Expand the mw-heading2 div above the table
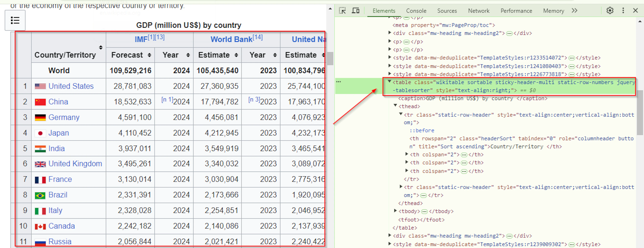 pyautogui.click(x=389, y=33)
